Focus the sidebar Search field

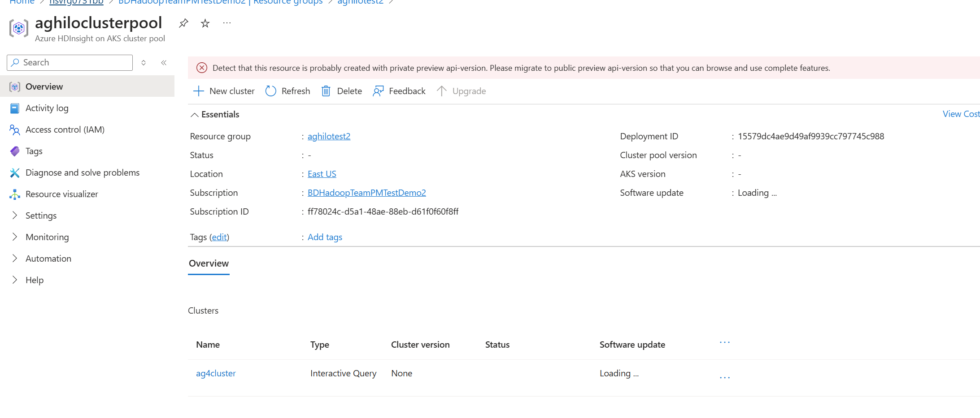point(70,63)
